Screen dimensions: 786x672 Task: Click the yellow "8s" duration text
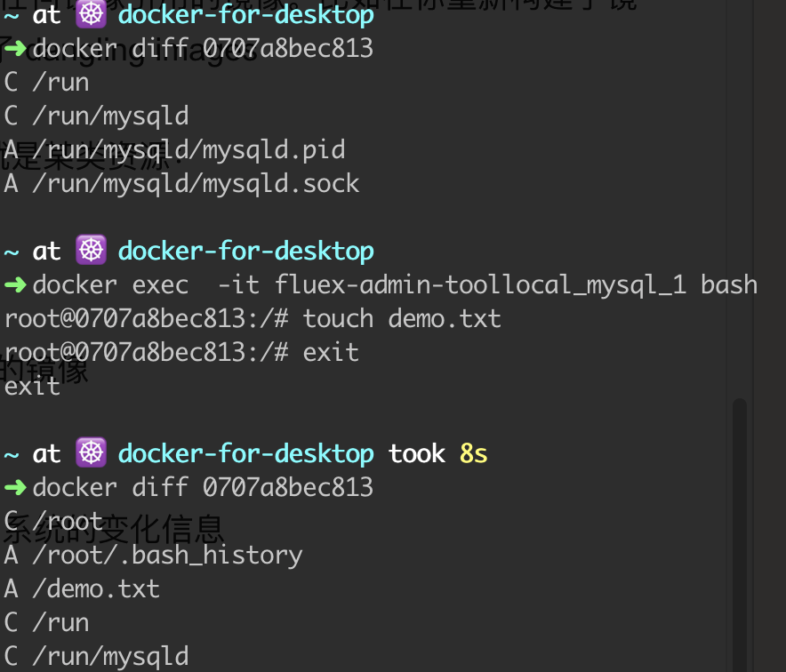tap(473, 454)
